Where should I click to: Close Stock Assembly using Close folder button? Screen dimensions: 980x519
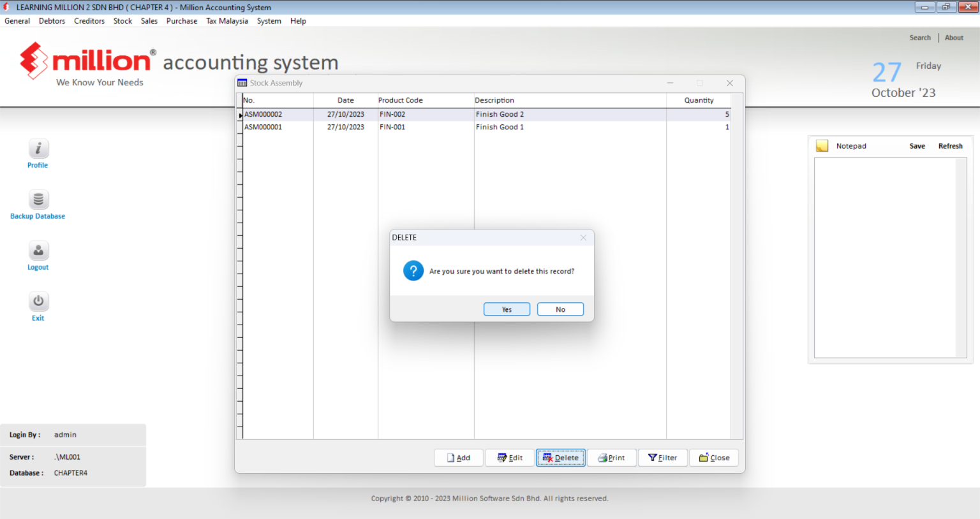[x=714, y=458]
